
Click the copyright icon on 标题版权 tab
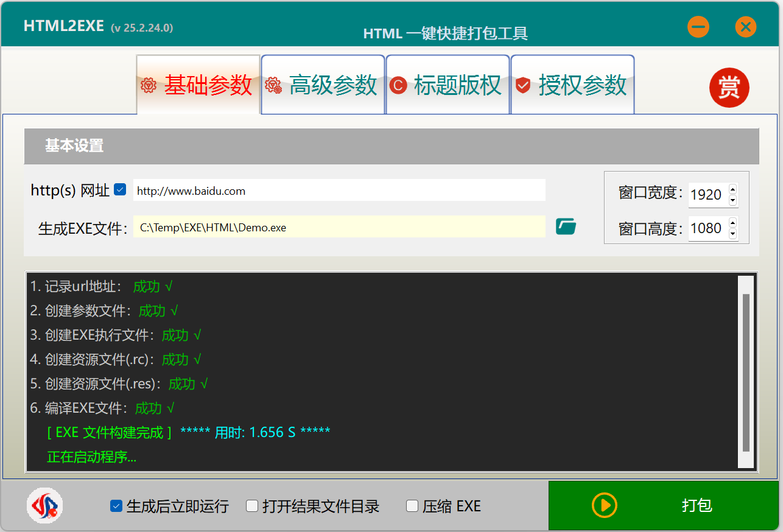click(x=398, y=85)
